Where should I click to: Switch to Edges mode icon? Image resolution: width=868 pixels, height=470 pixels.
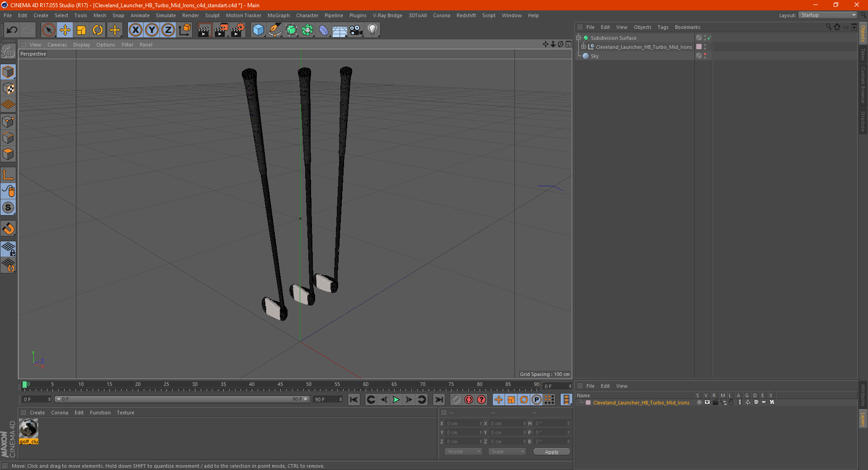(x=8, y=138)
